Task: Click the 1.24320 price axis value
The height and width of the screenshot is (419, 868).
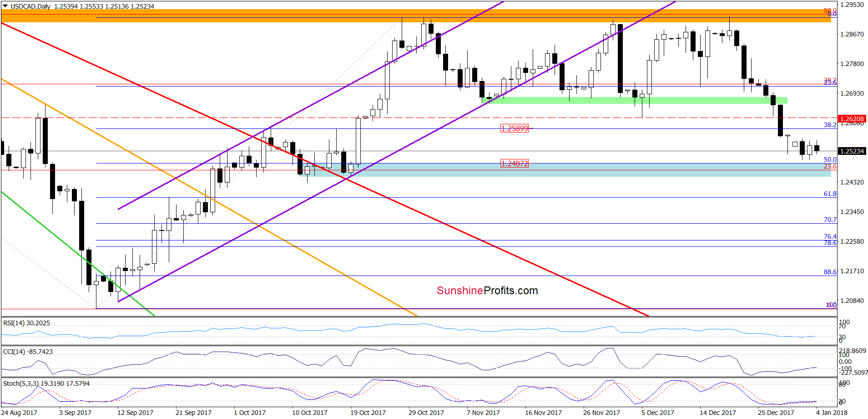Action: click(x=852, y=182)
